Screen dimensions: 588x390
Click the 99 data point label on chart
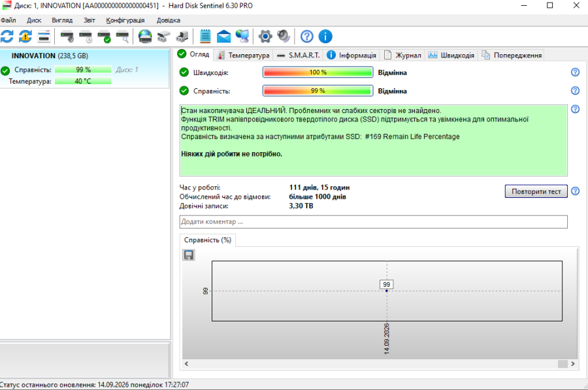[x=387, y=284]
